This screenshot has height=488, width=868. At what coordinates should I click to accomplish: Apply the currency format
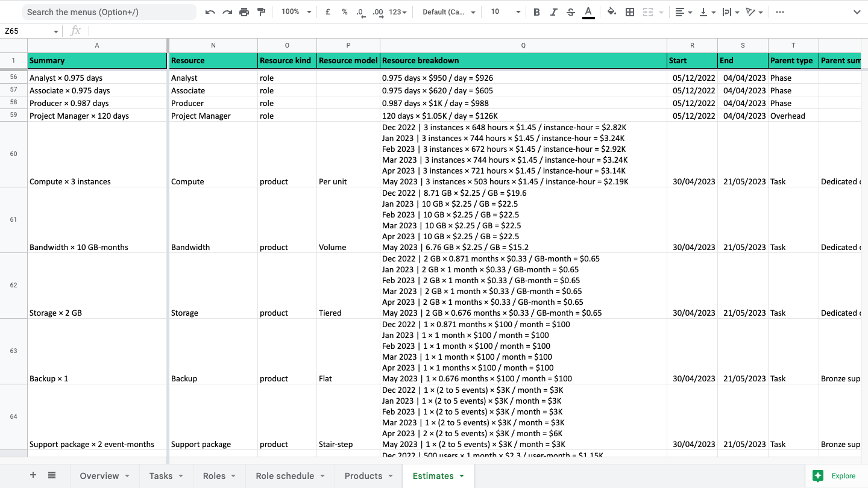[x=328, y=12]
